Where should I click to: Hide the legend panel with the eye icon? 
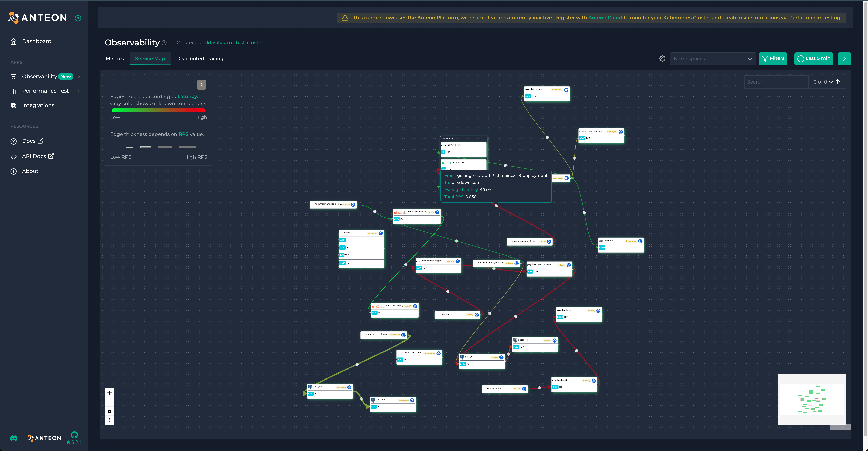point(202,85)
